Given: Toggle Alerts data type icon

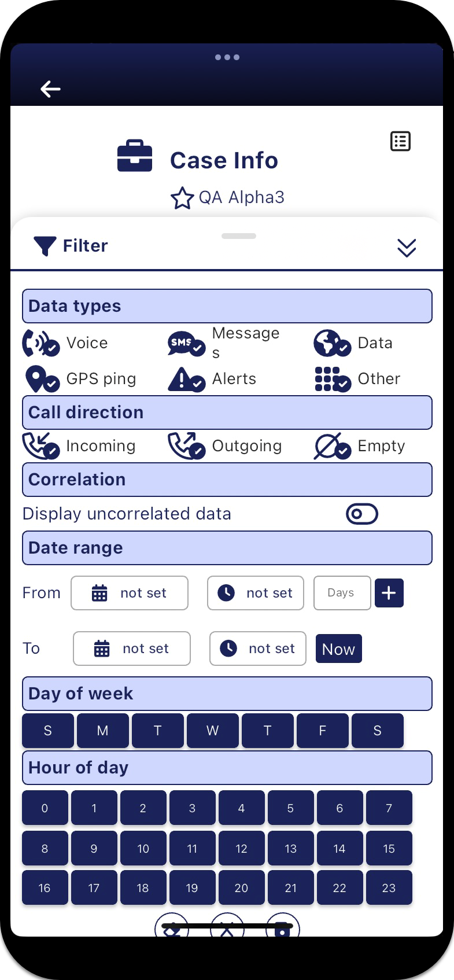Looking at the screenshot, I should [x=186, y=380].
